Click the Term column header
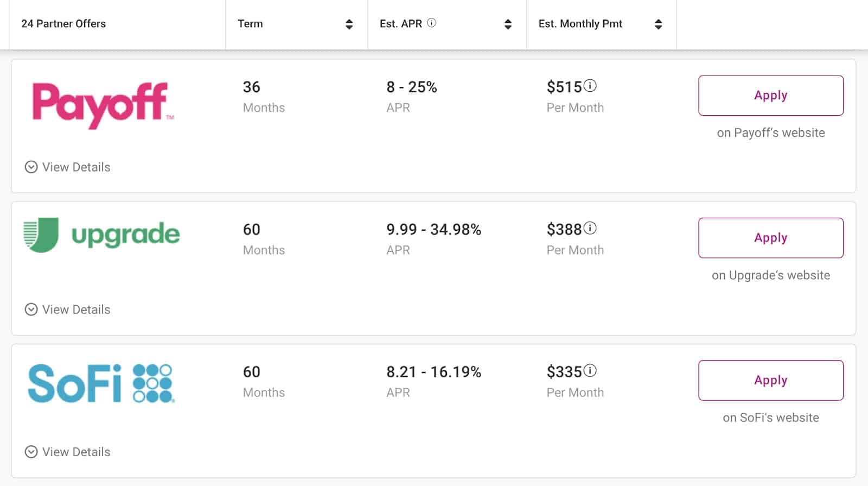Viewport: 868px width, 486px height. [250, 24]
